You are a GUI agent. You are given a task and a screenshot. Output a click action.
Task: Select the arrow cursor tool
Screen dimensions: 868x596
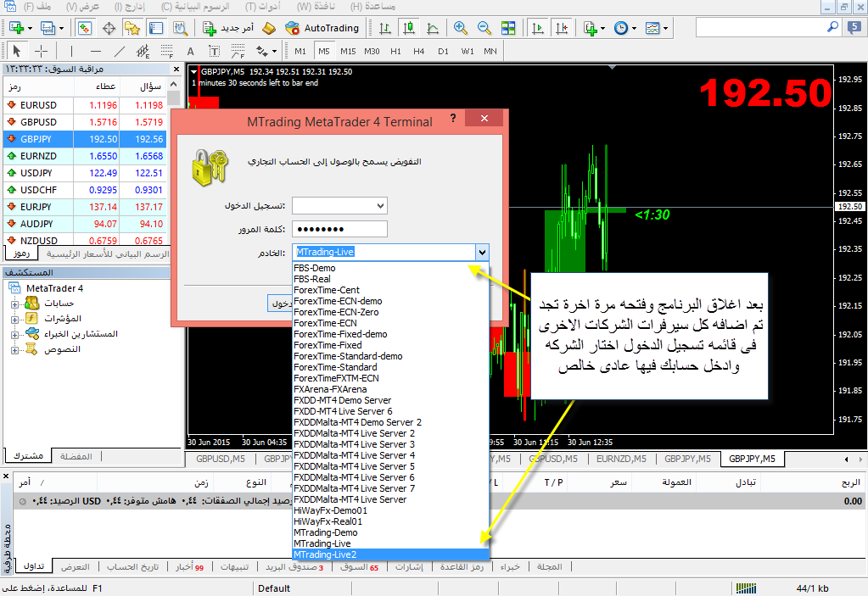[x=17, y=51]
